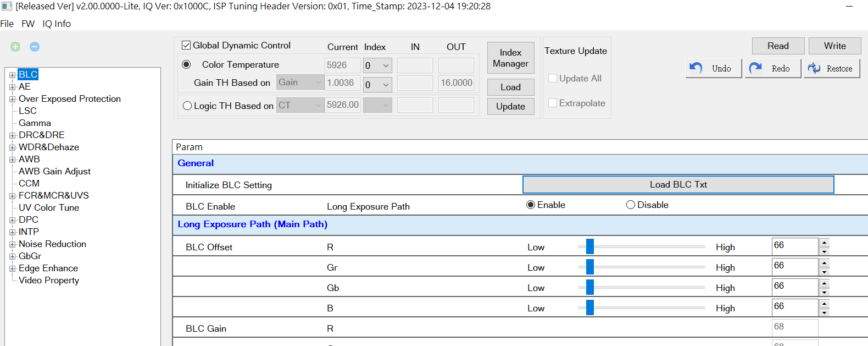Click the Redo arrow button
Screen dimensions: 868x346
772,68
